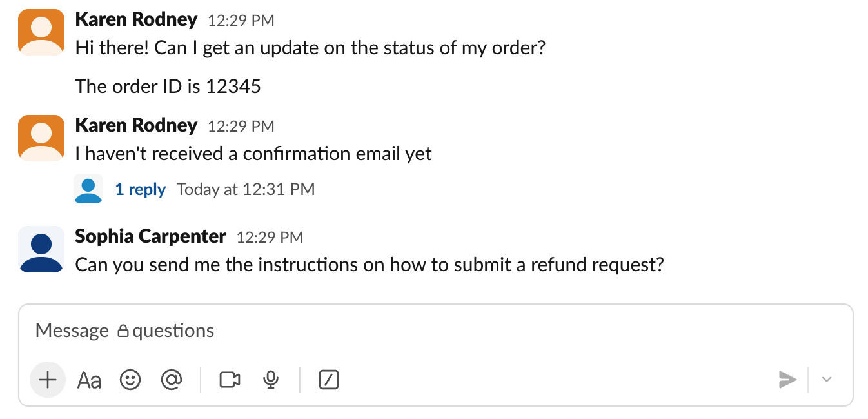Screen dimensions: 868x419
Task: Expand send options dropdown arrow
Action: [827, 380]
